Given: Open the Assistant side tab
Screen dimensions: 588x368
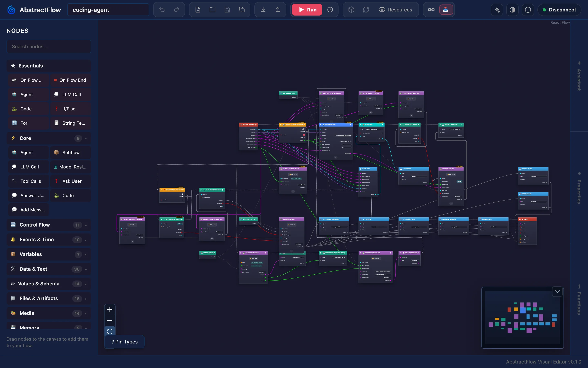Looking at the screenshot, I should 579,76.
